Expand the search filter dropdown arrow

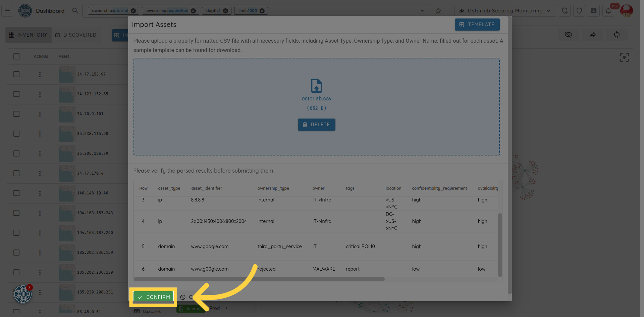click(x=422, y=11)
